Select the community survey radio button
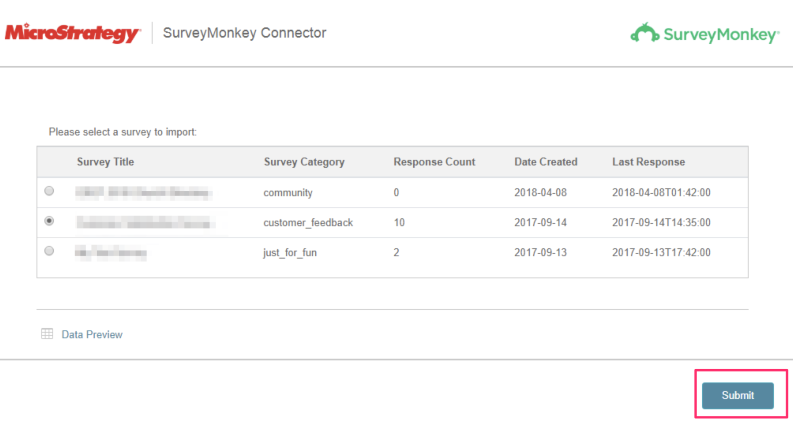The width and height of the screenshot is (794, 427). [x=50, y=191]
